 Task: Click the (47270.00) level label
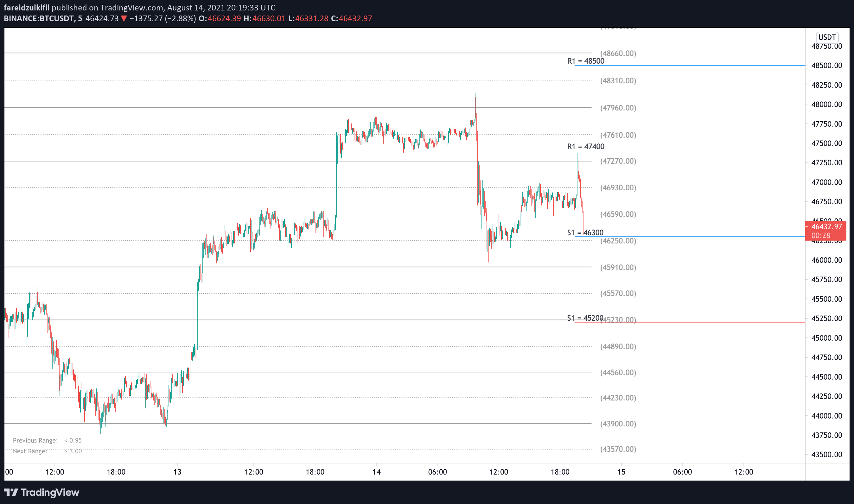pyautogui.click(x=618, y=161)
